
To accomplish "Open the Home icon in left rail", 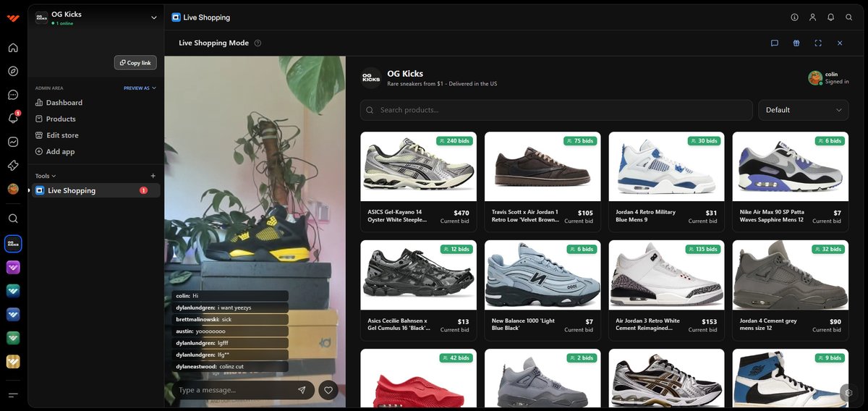I will pos(13,48).
